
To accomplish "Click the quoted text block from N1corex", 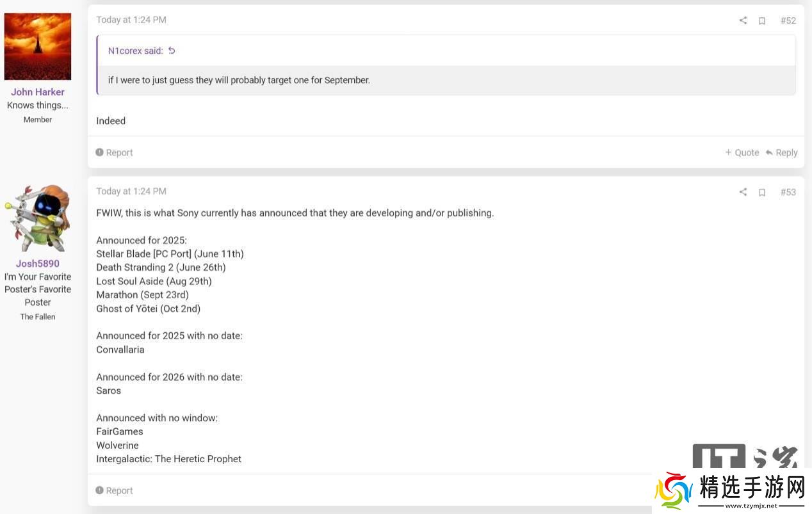I will (239, 80).
